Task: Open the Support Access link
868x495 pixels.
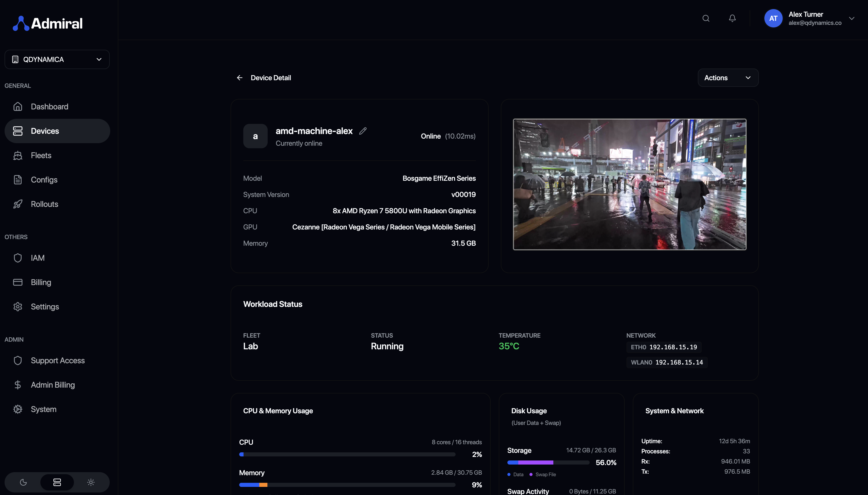Action: pos(57,360)
